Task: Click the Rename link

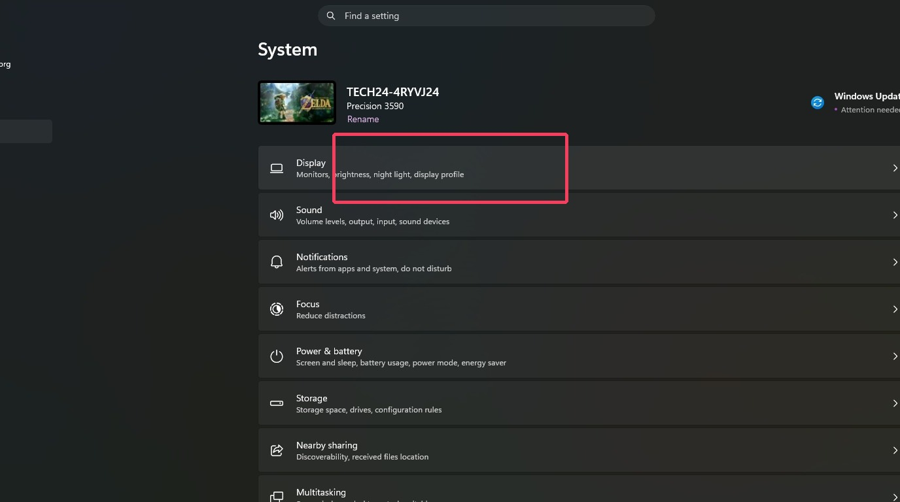Action: pos(363,119)
